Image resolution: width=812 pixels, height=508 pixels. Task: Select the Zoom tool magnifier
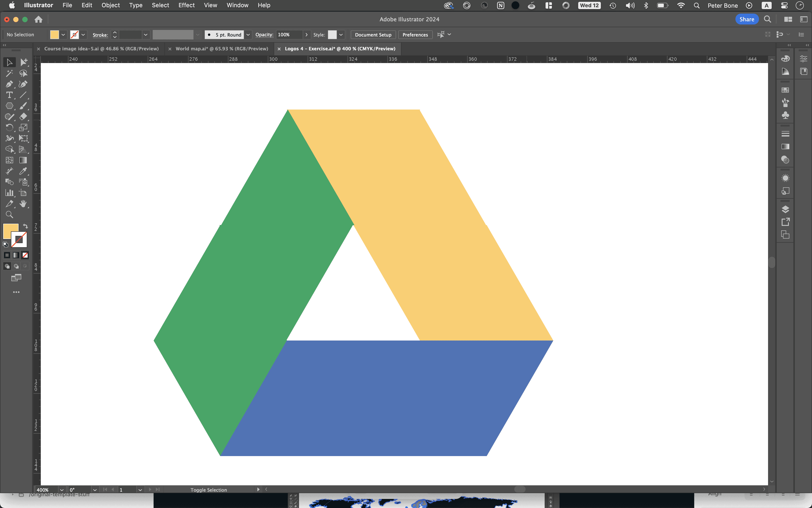pos(9,215)
